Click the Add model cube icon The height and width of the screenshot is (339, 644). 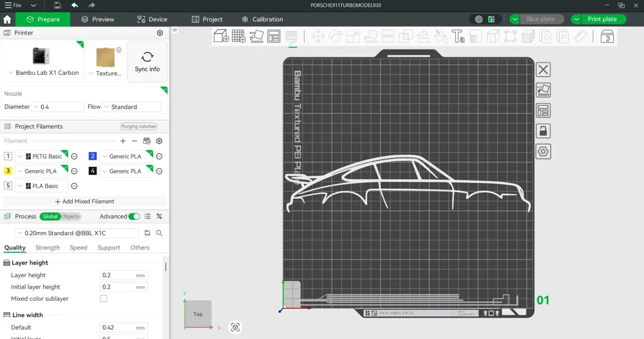point(222,36)
